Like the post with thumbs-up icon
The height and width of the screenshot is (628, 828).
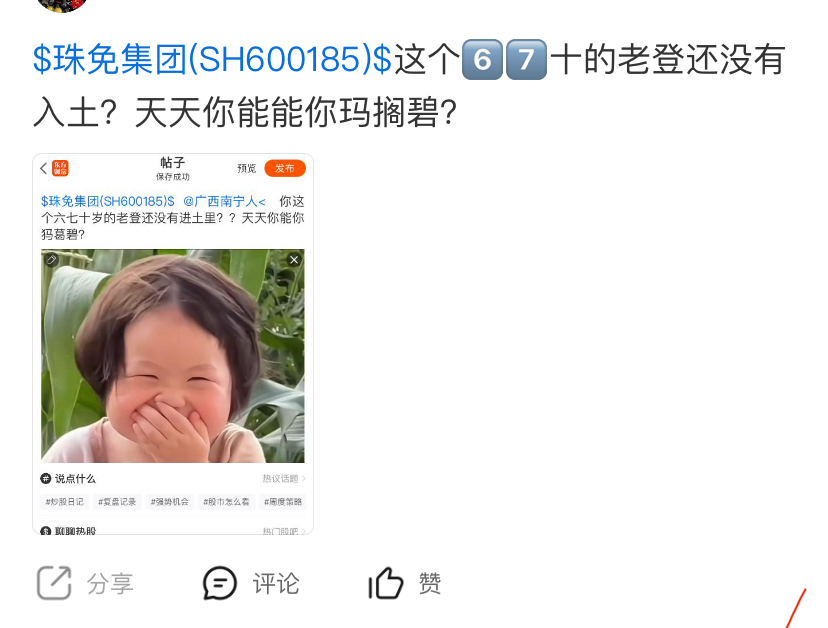pyautogui.click(x=385, y=583)
